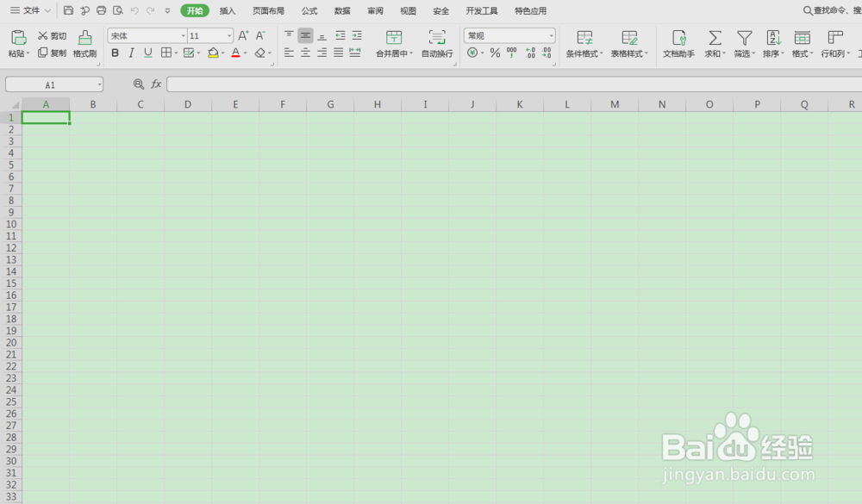Open the Sort (排序) menu
Image resolution: width=862 pixels, height=504 pixels.
(773, 44)
